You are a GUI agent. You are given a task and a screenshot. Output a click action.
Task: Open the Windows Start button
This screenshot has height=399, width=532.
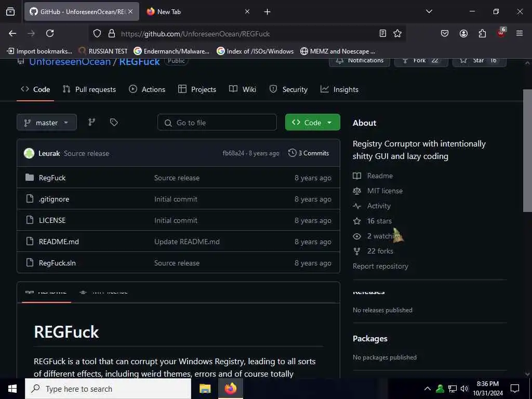click(12, 389)
